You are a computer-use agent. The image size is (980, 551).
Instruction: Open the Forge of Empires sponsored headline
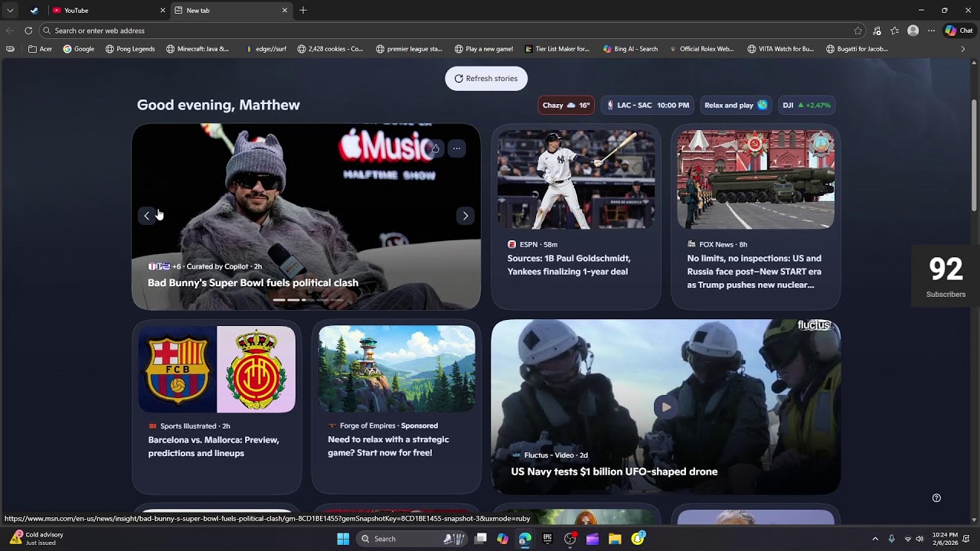(388, 446)
